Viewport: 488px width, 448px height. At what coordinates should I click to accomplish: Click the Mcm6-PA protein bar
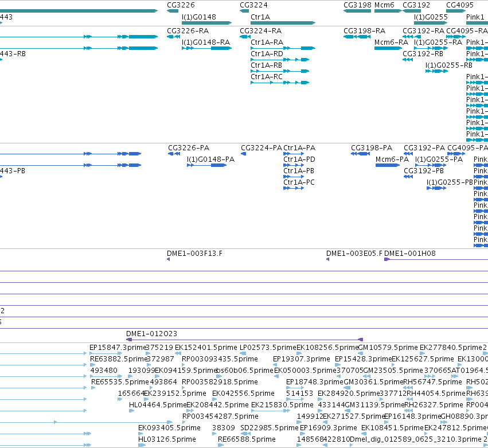(x=388, y=165)
